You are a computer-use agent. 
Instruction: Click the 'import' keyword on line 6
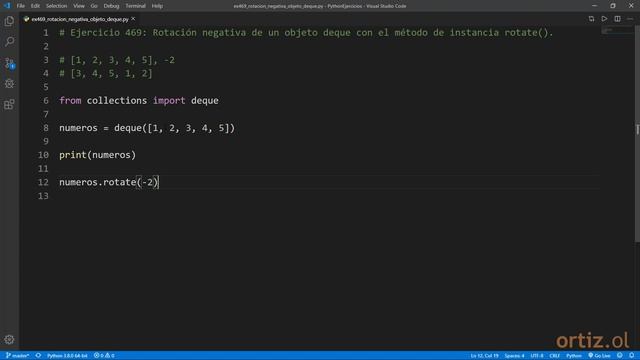tap(169, 101)
